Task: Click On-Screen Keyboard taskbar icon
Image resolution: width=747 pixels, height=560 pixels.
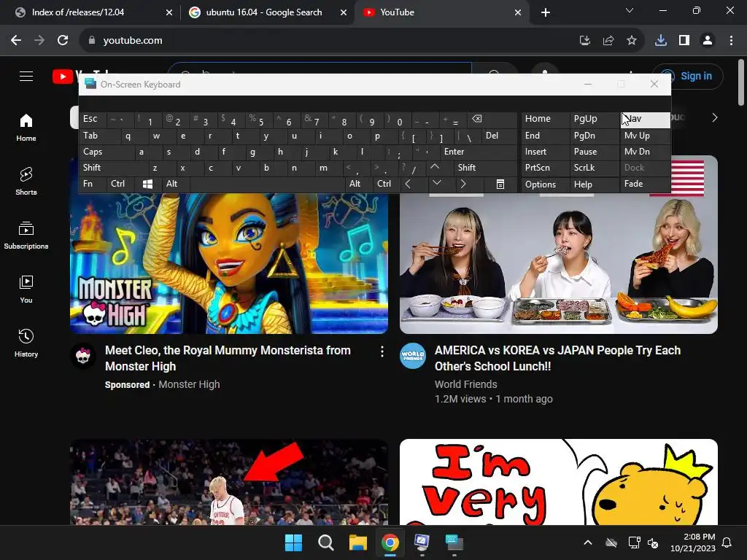Action: 454,542
